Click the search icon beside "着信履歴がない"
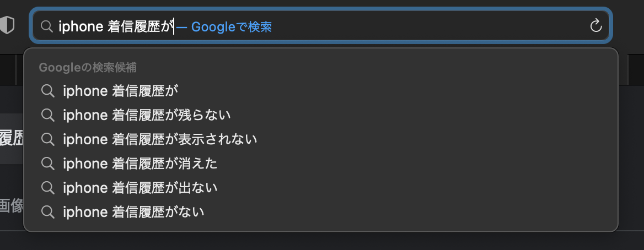This screenshot has height=250, width=644. coord(48,211)
